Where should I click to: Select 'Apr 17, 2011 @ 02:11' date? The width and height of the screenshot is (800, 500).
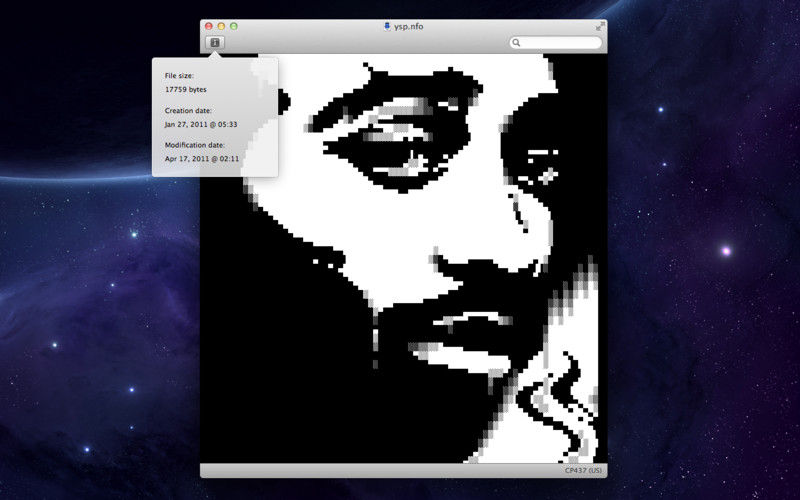pos(202,159)
